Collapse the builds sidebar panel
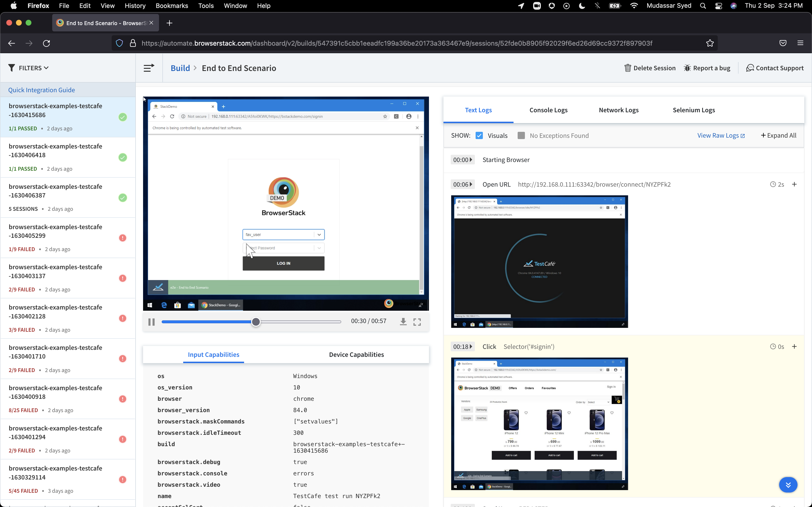Viewport: 812px width, 507px height. click(149, 68)
